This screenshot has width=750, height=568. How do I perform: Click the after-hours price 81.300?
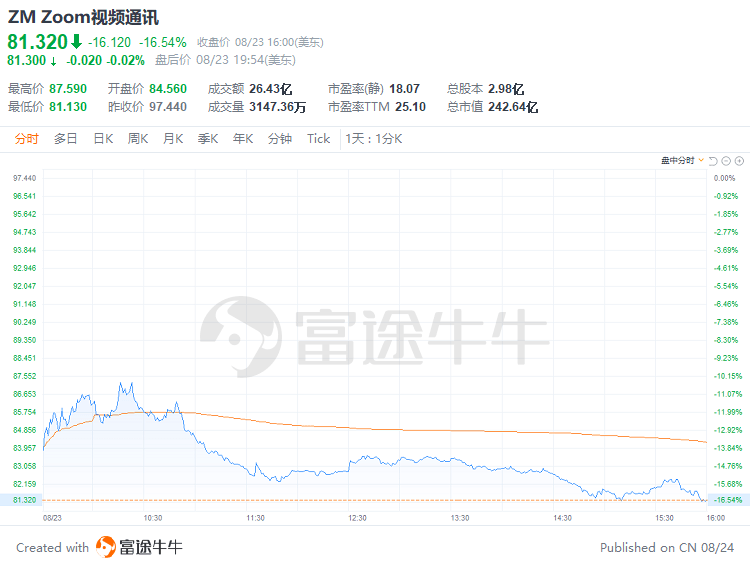coord(27,60)
